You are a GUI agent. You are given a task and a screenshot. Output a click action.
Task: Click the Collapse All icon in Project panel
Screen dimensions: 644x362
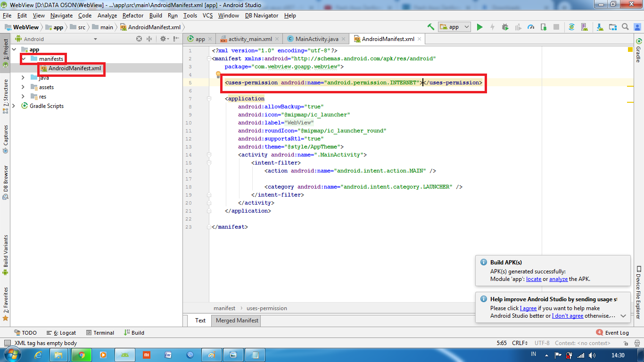(149, 39)
